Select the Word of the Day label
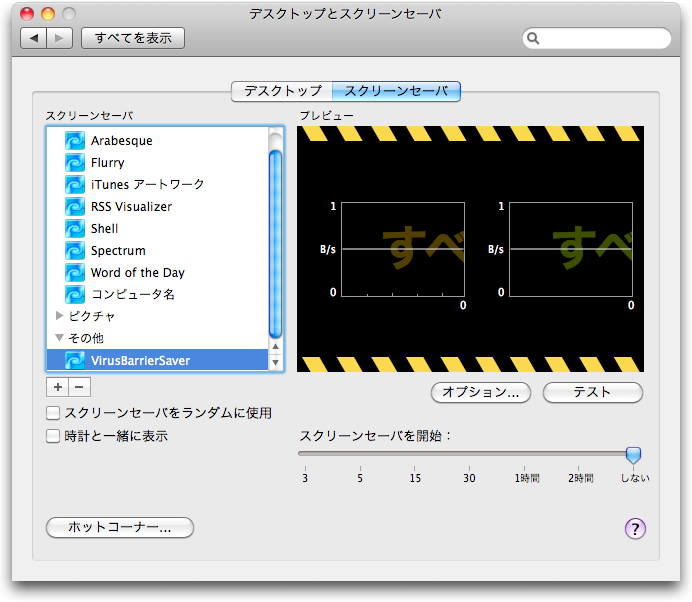The height and width of the screenshot is (602, 692). [137, 273]
